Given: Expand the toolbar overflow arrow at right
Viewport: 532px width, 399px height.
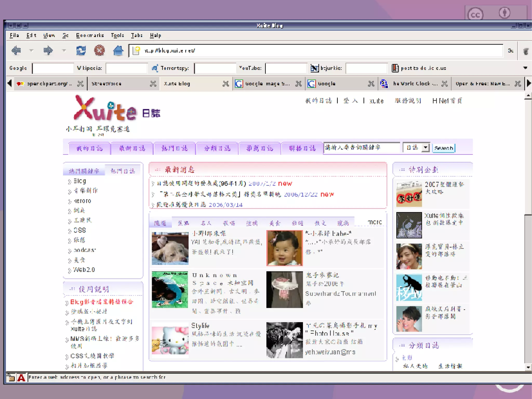Looking at the screenshot, I should [525, 68].
